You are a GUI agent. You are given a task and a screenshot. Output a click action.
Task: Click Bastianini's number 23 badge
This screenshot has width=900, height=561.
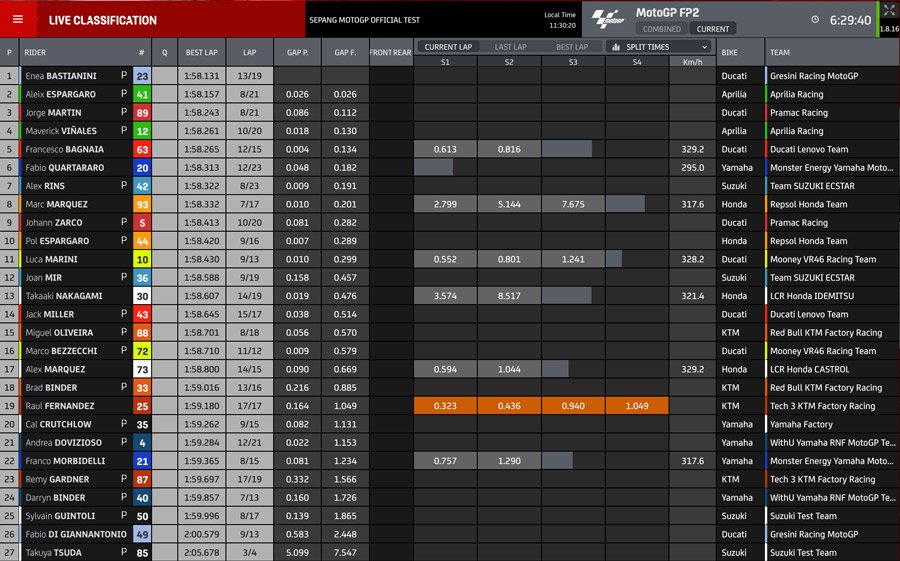pyautogui.click(x=142, y=76)
